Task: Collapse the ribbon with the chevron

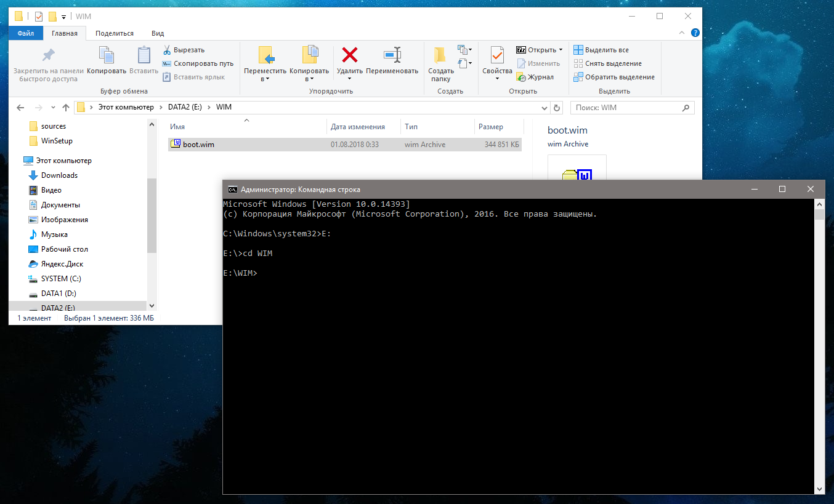Action: point(682,33)
